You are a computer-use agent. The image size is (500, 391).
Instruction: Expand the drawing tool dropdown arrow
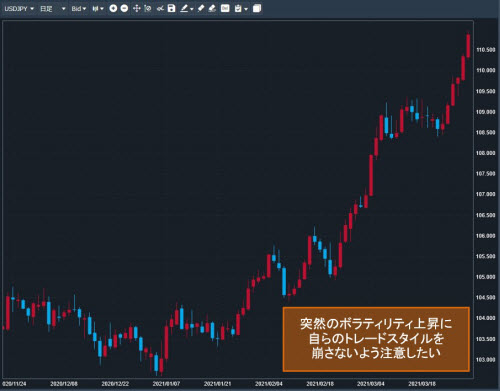[x=192, y=9]
